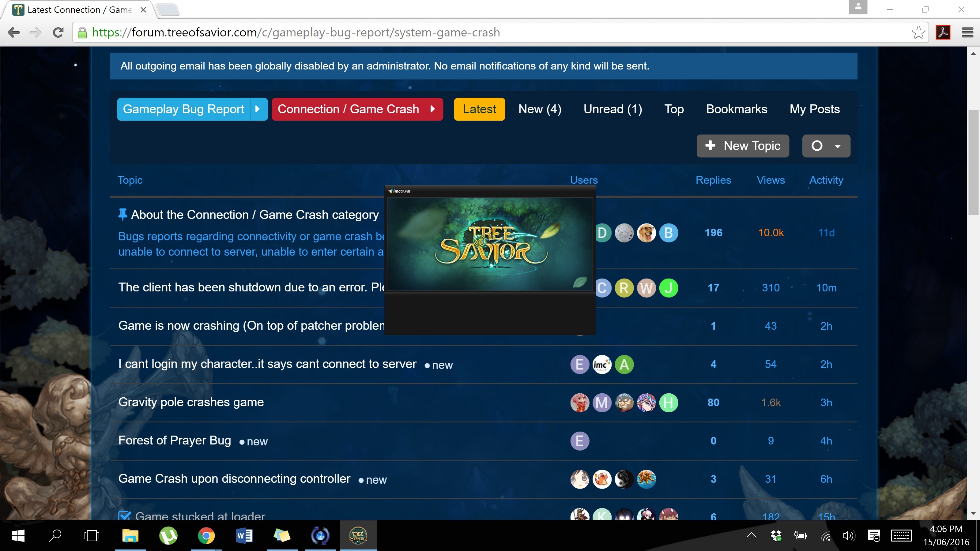Reload the page with refresh icon
The width and height of the screenshot is (980, 551).
click(58, 33)
